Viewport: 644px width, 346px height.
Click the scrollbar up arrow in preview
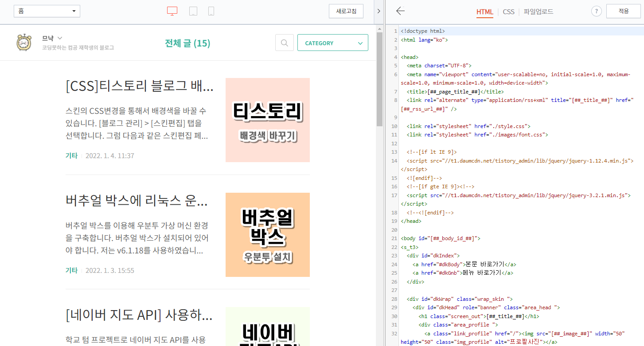click(x=379, y=28)
